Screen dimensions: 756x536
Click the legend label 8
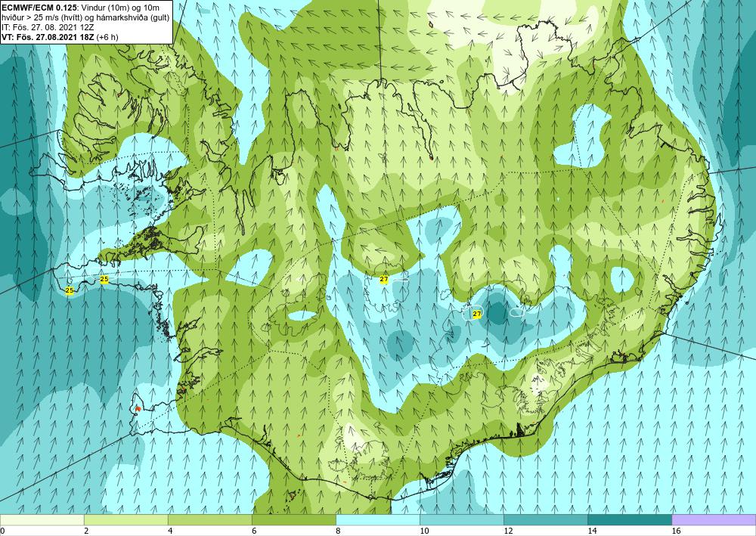click(338, 531)
